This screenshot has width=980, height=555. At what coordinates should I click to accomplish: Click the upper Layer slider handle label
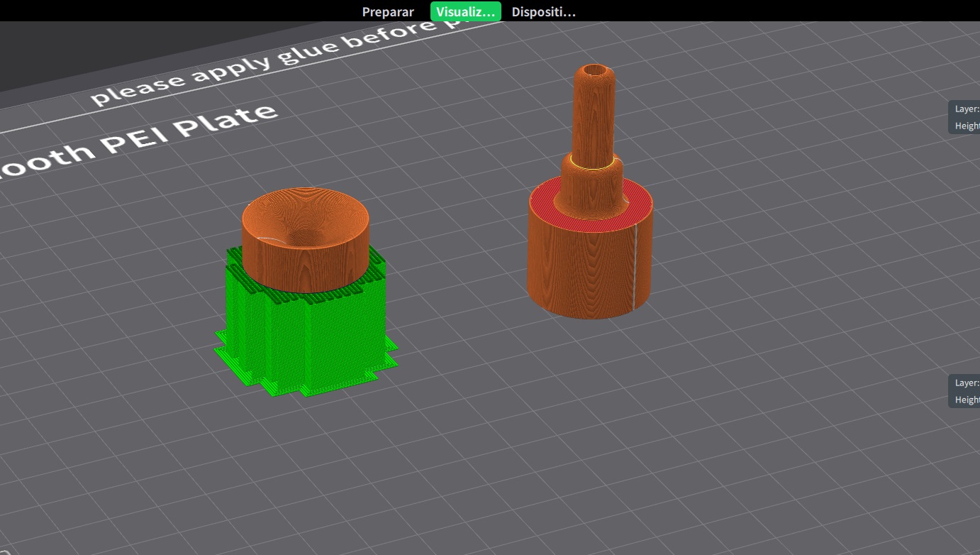coord(967,109)
